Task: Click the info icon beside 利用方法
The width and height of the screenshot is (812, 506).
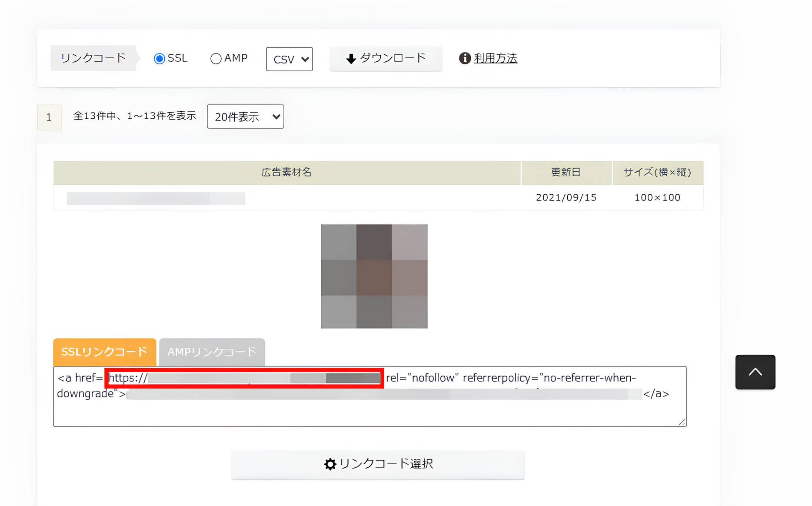Action: tap(465, 58)
